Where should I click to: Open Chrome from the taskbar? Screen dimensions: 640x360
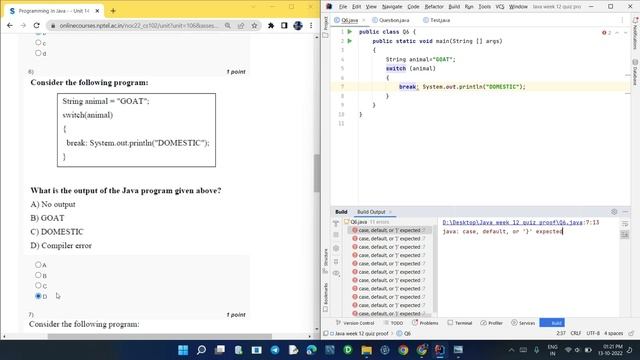403,350
